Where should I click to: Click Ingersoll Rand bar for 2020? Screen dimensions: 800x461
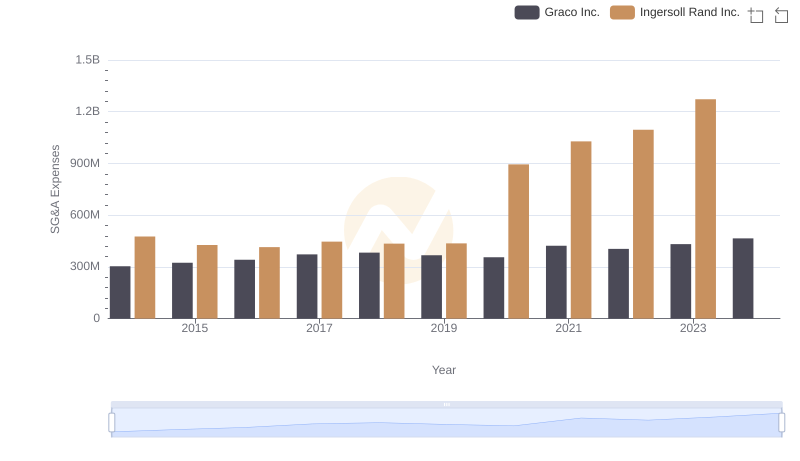tap(518, 241)
